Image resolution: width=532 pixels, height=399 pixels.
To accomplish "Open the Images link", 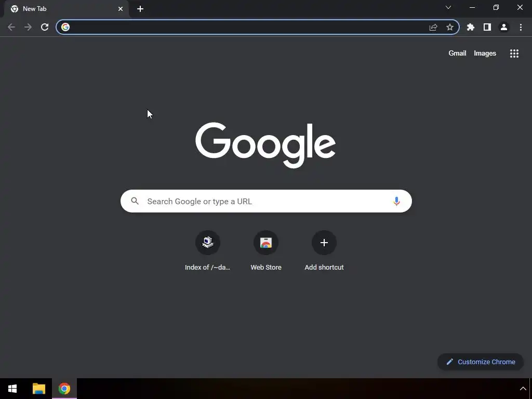I will 485,54.
